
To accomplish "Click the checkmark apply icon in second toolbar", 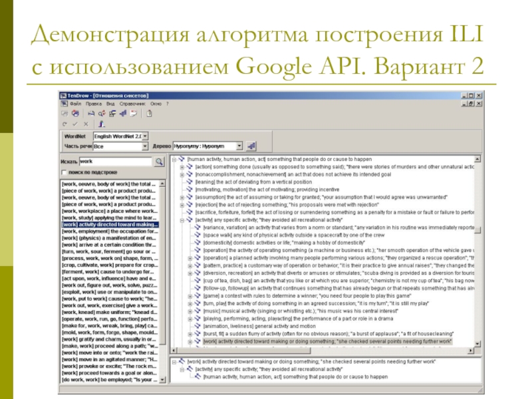I will tap(76, 124).
